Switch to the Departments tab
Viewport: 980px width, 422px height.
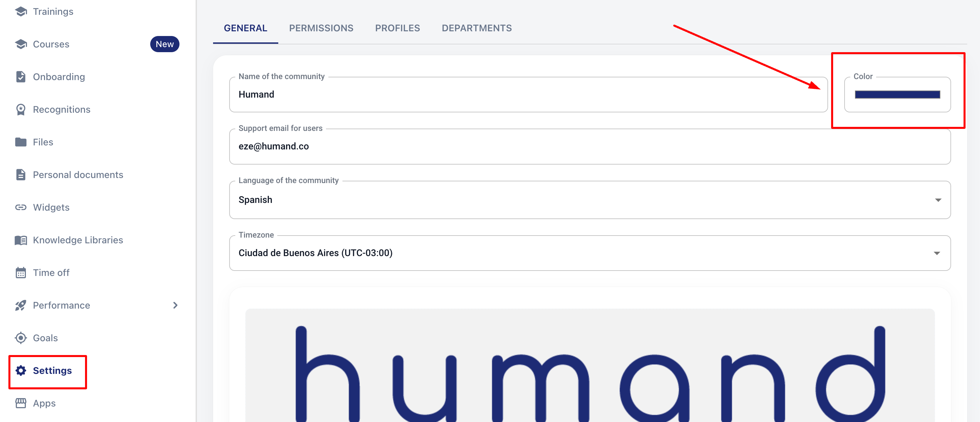pos(476,28)
